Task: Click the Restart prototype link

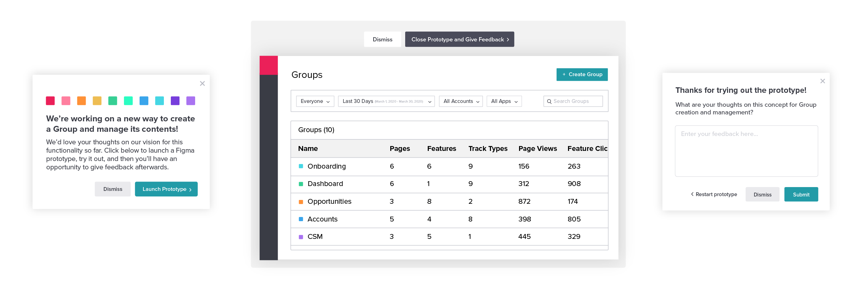Action: pos(714,194)
